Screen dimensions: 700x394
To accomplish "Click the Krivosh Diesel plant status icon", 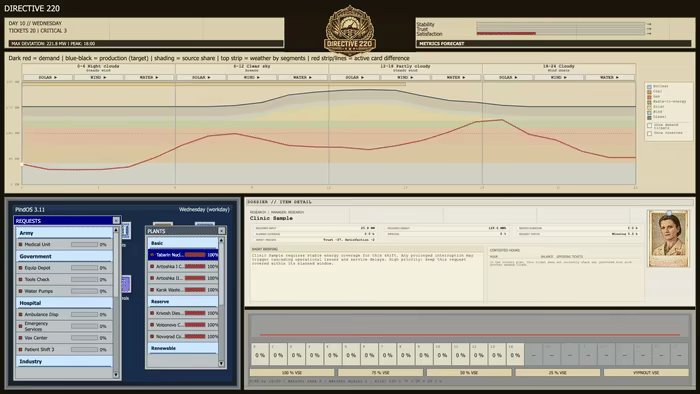I will click(152, 313).
